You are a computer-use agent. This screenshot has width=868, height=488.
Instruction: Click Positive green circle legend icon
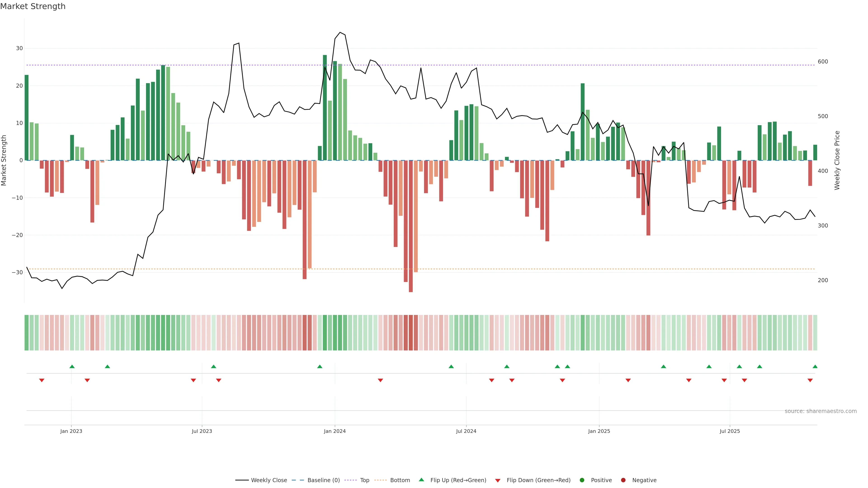coord(582,480)
